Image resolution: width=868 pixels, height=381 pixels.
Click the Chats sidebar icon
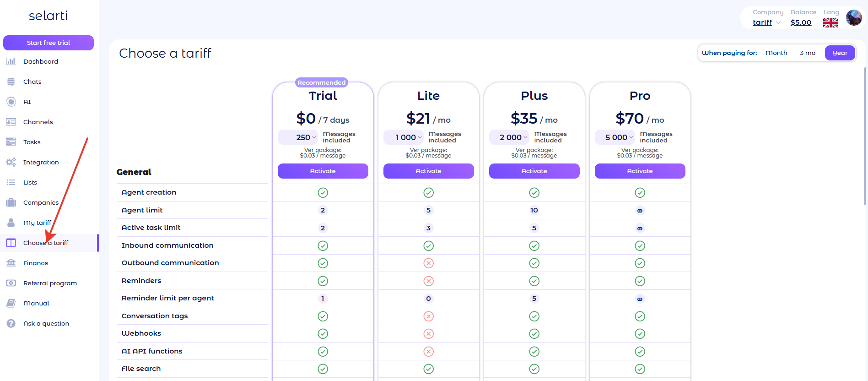pyautogui.click(x=11, y=82)
